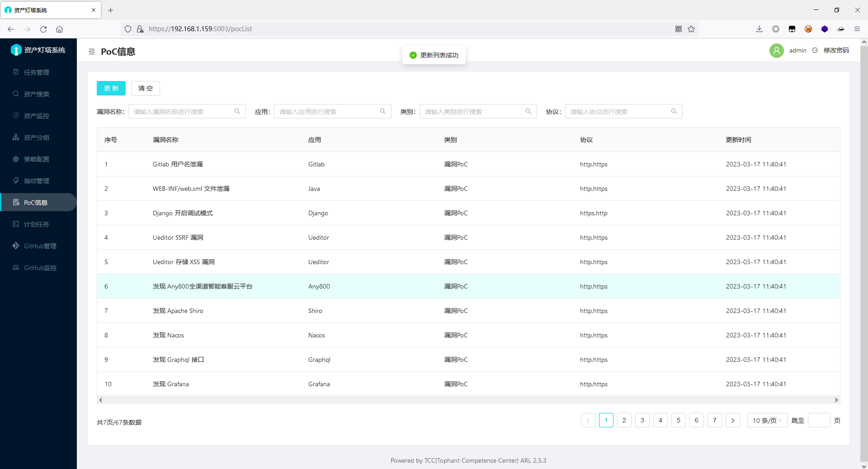The height and width of the screenshot is (469, 868).
Task: Click the 更新 button
Action: 111,88
